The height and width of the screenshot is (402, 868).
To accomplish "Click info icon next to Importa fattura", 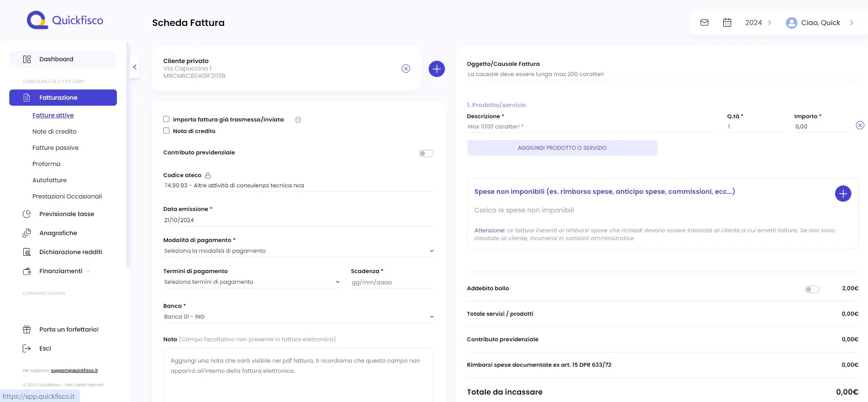I will (x=298, y=120).
